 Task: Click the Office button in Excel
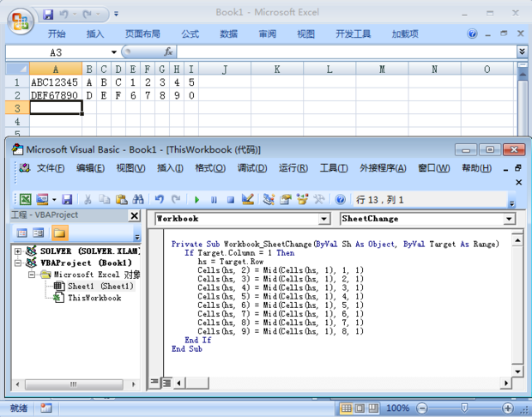tap(20, 21)
